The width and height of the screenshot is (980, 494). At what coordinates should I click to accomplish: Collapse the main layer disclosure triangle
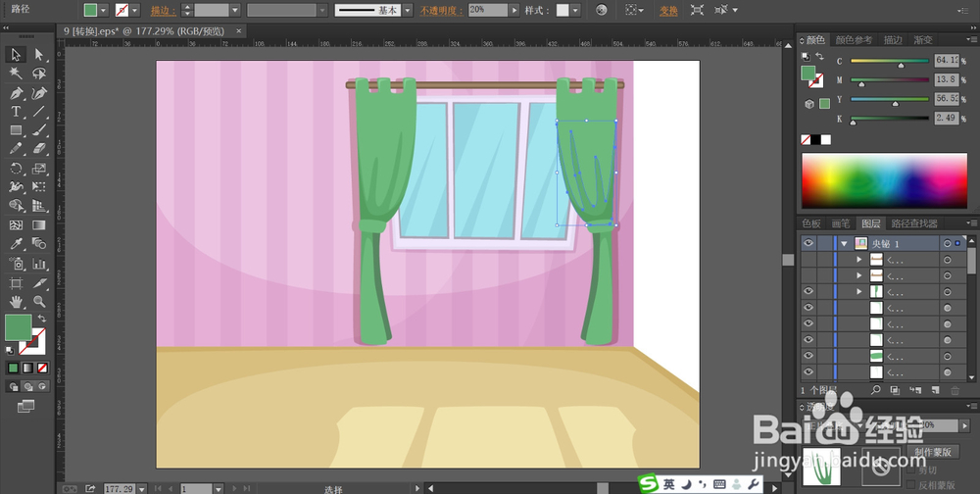[x=845, y=243]
